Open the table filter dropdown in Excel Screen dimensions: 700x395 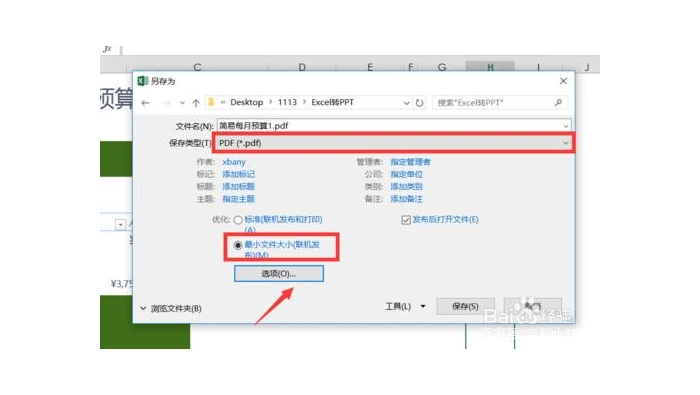[120, 225]
